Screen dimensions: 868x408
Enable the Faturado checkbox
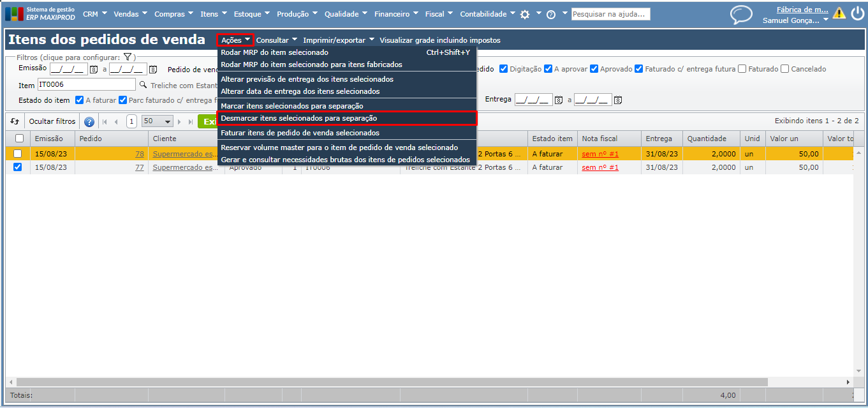(742, 69)
